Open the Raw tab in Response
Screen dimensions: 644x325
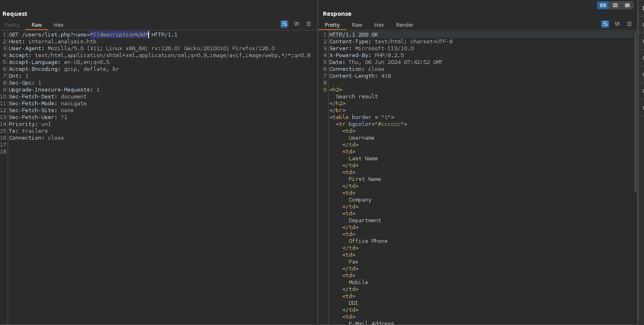point(357,25)
